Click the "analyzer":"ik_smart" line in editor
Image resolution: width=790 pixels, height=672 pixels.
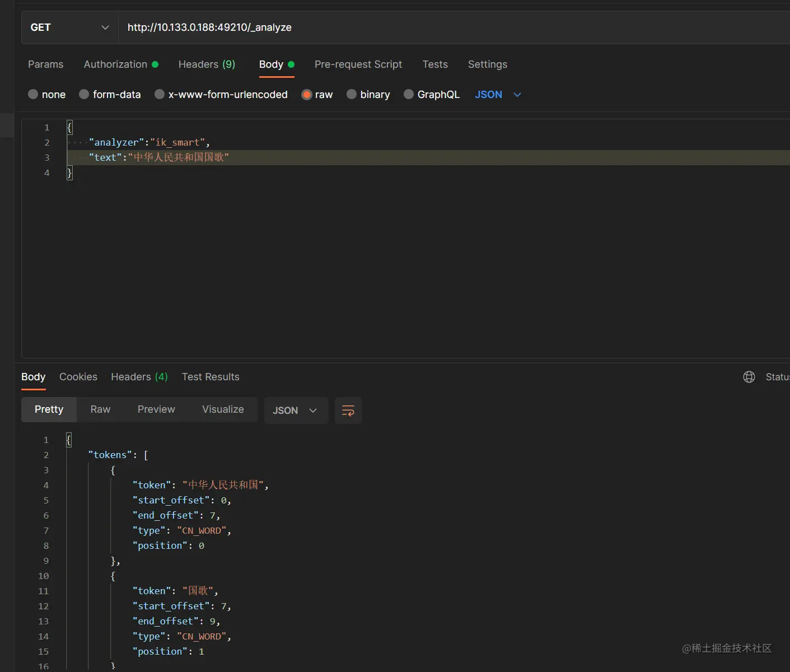pyautogui.click(x=149, y=143)
